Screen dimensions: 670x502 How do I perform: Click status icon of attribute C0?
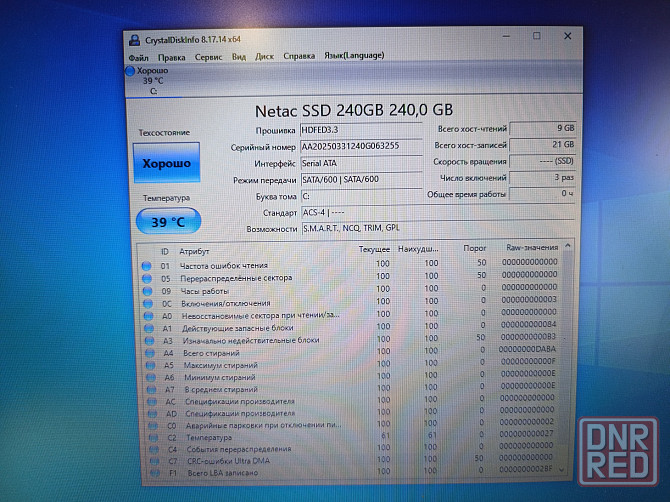click(153, 426)
